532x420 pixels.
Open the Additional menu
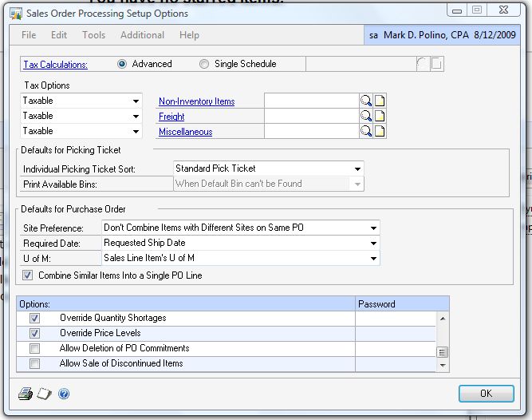point(142,35)
